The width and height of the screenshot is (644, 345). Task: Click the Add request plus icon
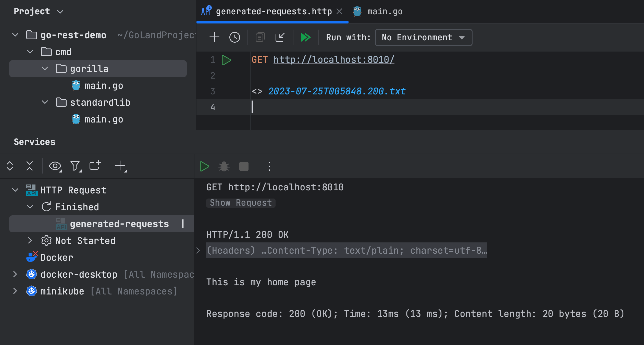tap(214, 37)
